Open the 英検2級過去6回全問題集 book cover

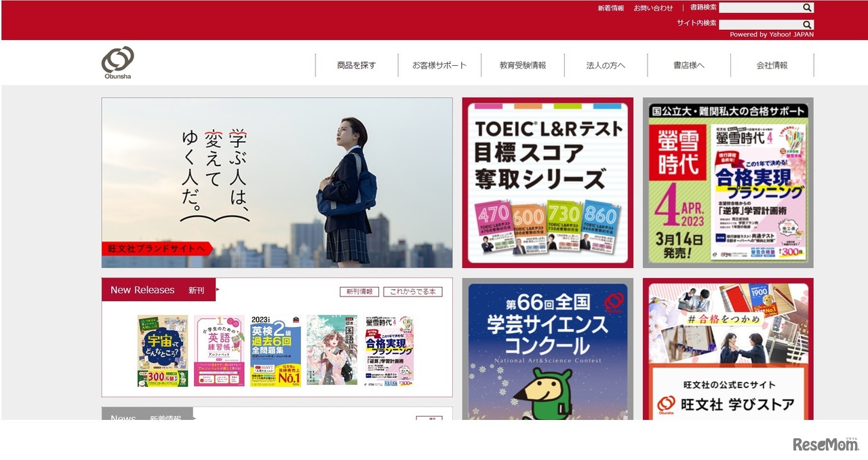[275, 351]
